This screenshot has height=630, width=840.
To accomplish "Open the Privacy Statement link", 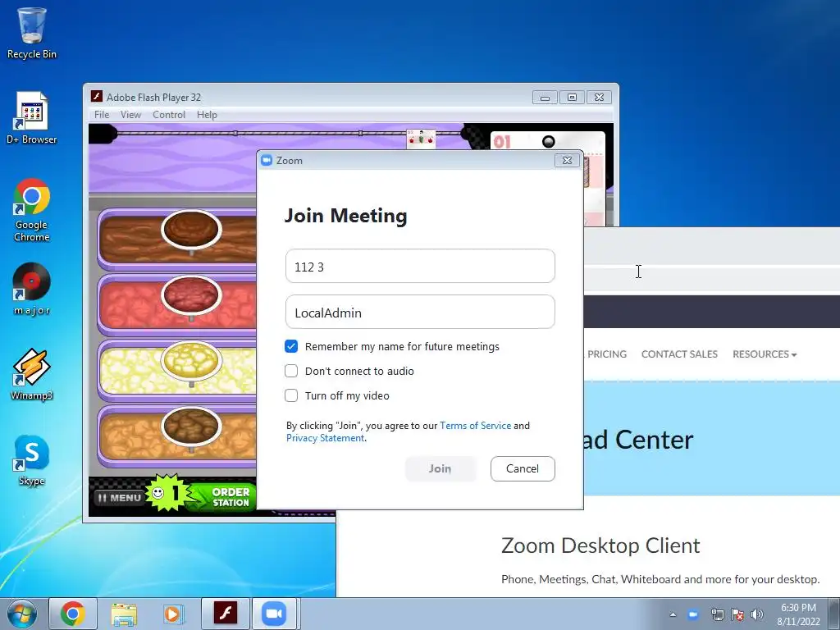I will tap(325, 438).
